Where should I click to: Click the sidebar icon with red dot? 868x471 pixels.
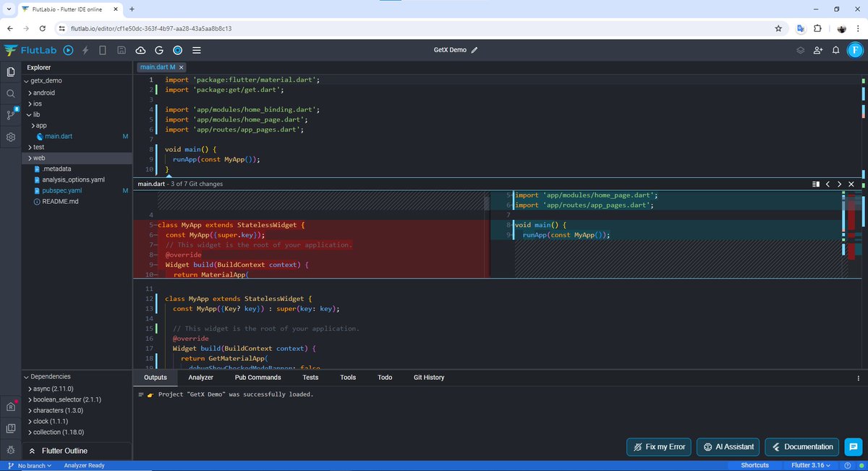(11, 406)
